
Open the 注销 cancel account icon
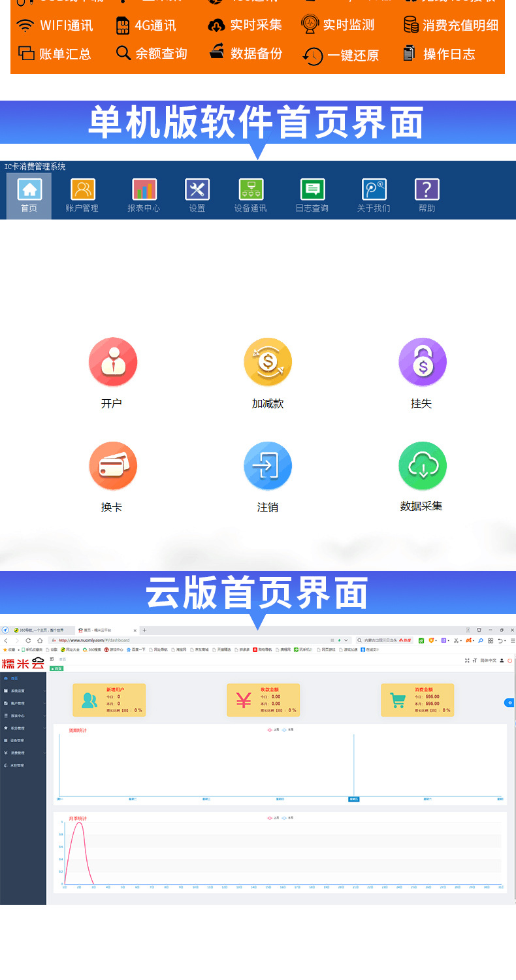[268, 466]
